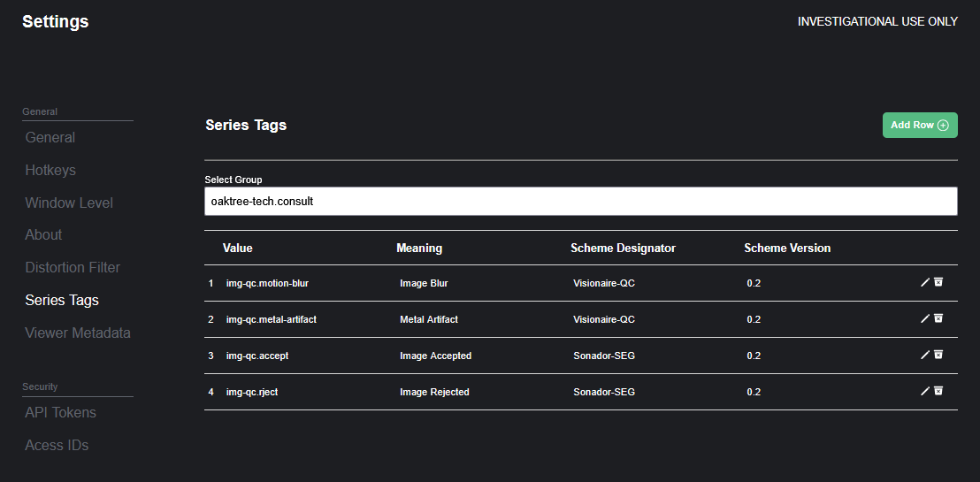The height and width of the screenshot is (482, 980).
Task: Click the Add Row button
Action: pos(919,125)
